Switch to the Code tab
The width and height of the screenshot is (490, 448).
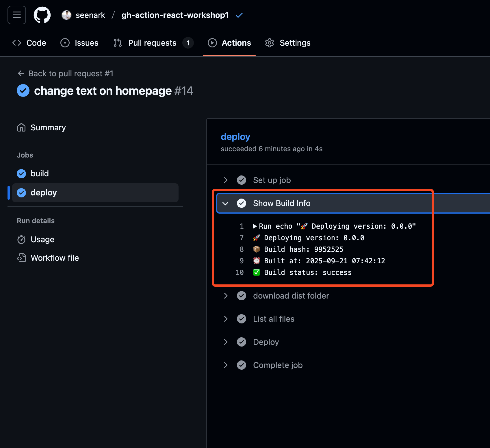coord(29,43)
